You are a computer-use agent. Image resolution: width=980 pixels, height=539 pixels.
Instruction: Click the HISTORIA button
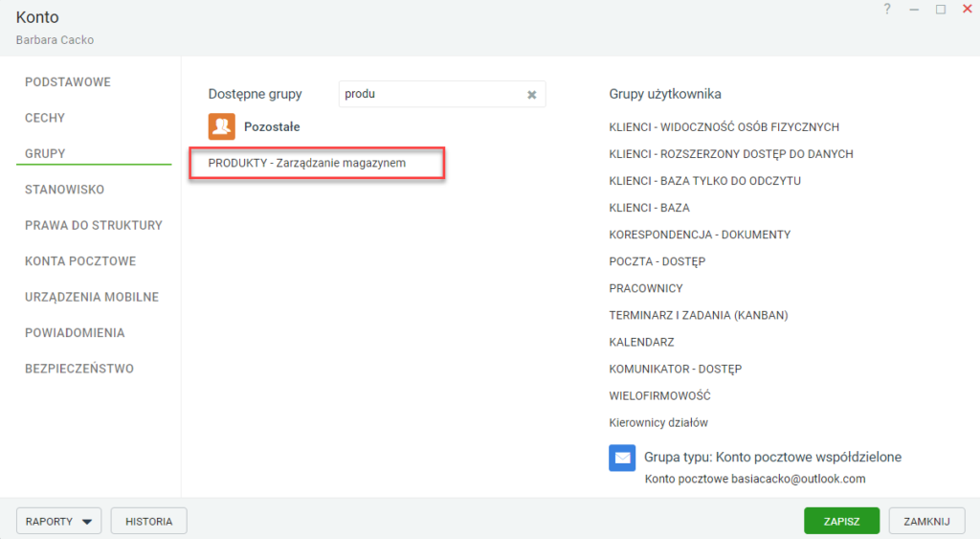[148, 521]
